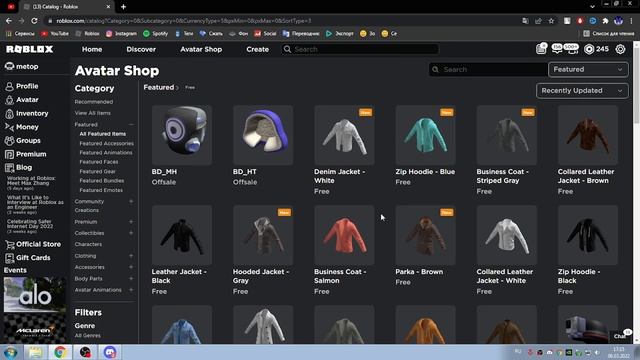Open Discord from the taskbar
The height and width of the screenshot is (360, 640).
(x=110, y=352)
